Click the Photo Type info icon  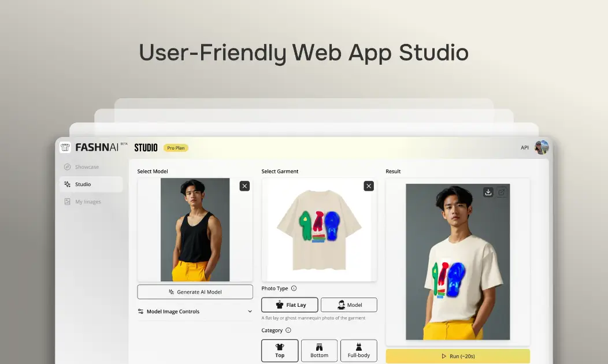pos(295,288)
